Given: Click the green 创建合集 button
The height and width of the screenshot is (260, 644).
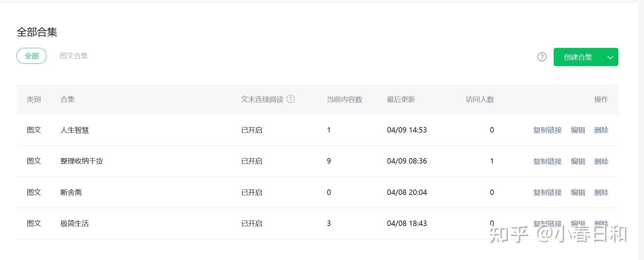Looking at the screenshot, I should 578,57.
